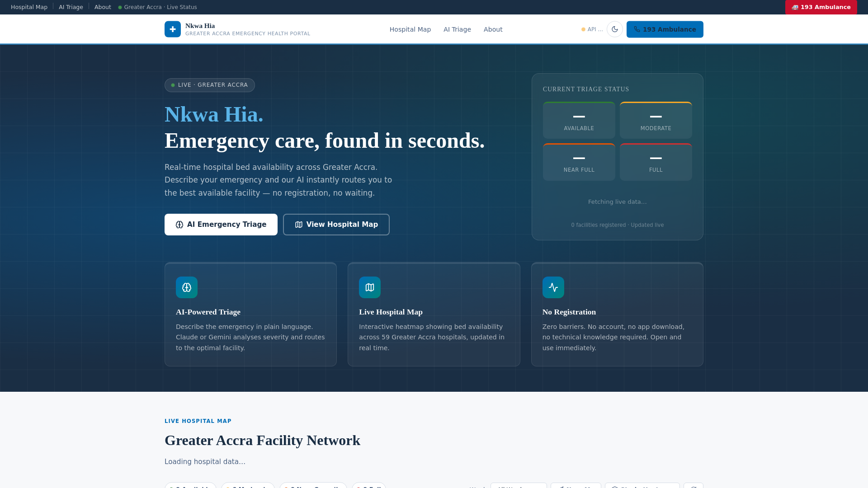Click 'GREATER ACCRA EMERGENCY HEALTH PORTAL' subtitle
This screenshot has height=488, width=868.
coord(248,34)
